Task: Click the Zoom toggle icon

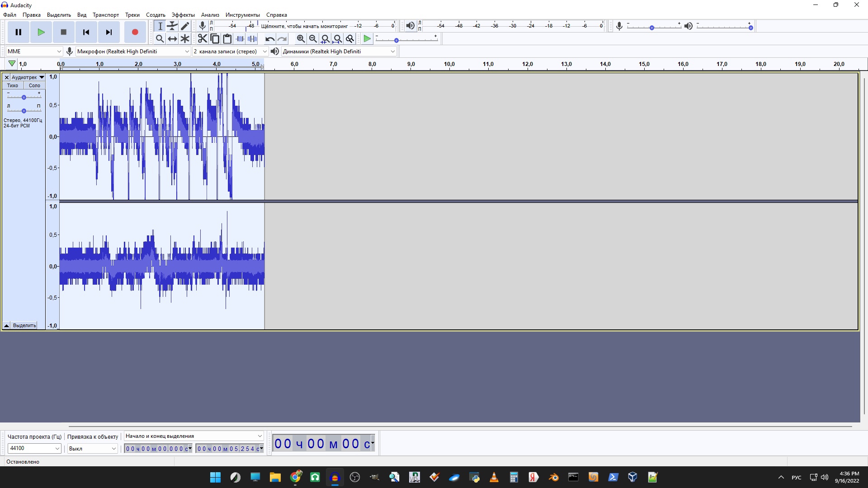Action: [349, 38]
